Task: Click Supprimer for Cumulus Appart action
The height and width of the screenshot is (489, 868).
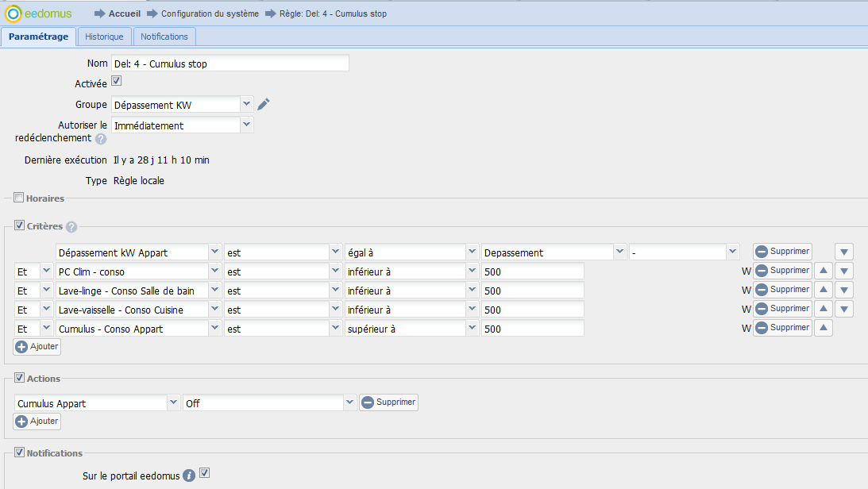Action: click(388, 402)
